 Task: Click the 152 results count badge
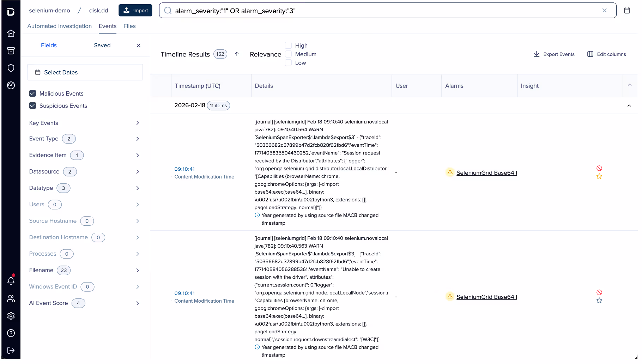click(x=220, y=54)
